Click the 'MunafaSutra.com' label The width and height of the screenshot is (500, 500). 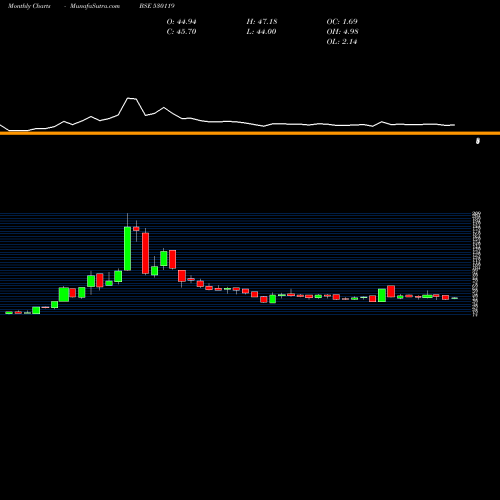click(x=95, y=6)
